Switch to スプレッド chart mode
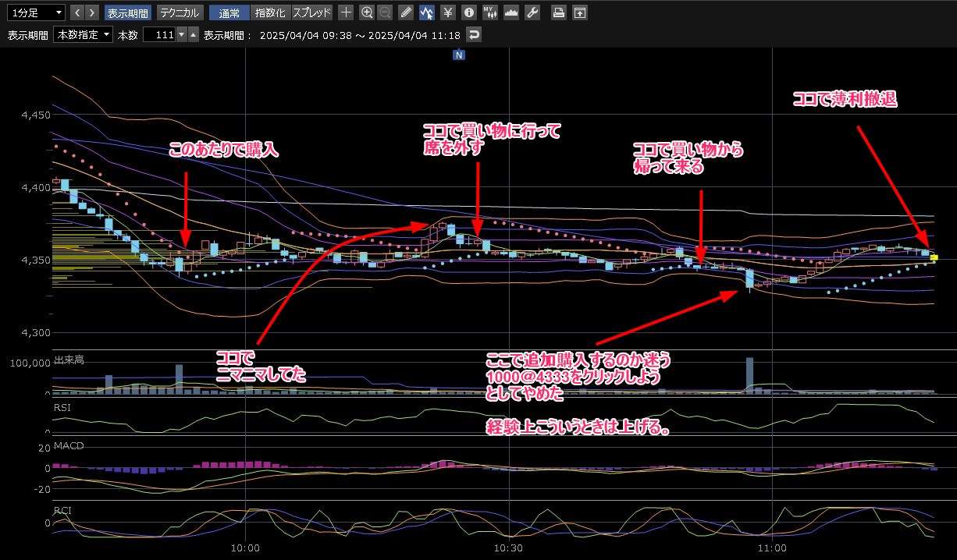This screenshot has width=957, height=560. coord(311,12)
